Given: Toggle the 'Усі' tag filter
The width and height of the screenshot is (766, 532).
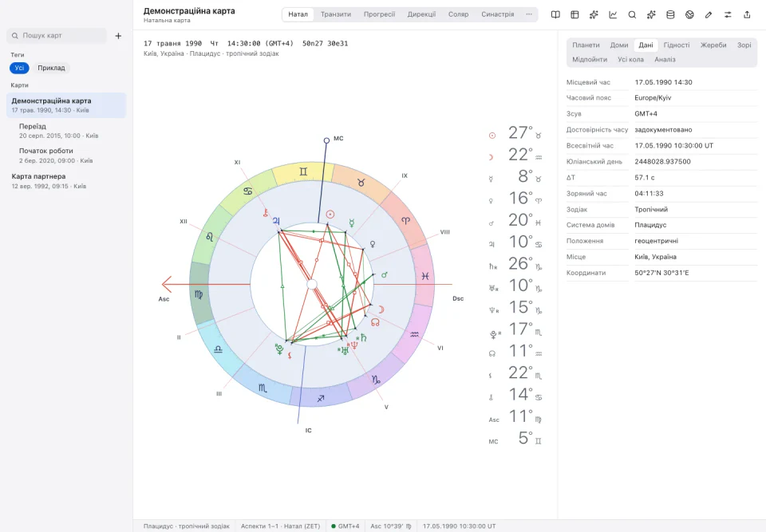Looking at the screenshot, I should (19, 68).
